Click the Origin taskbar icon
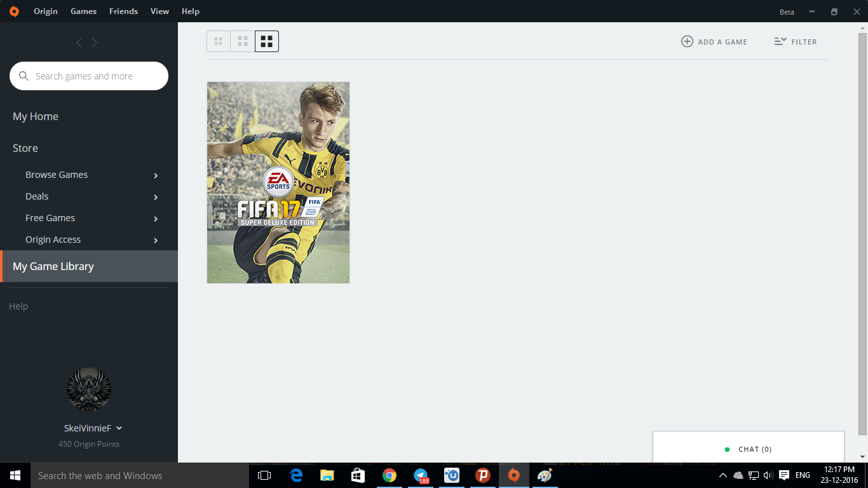 click(514, 475)
